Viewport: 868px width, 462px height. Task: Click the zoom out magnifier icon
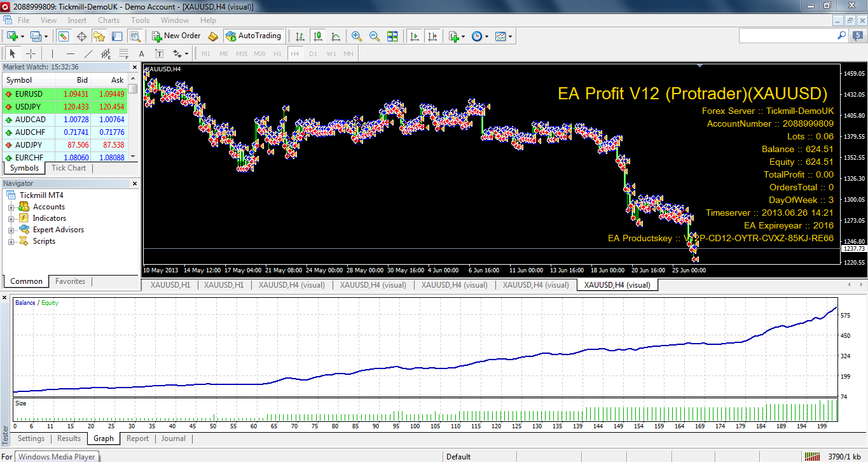point(375,36)
